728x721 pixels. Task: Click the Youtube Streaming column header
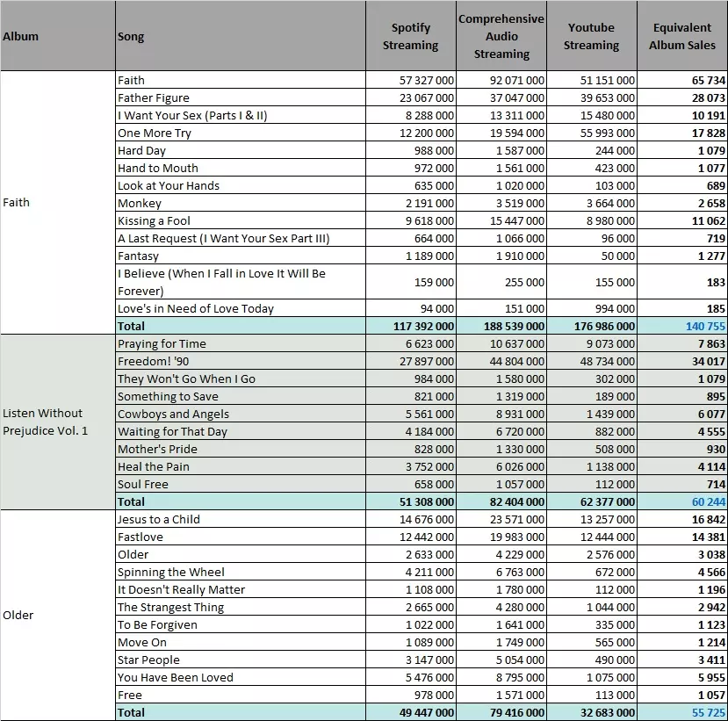click(592, 36)
